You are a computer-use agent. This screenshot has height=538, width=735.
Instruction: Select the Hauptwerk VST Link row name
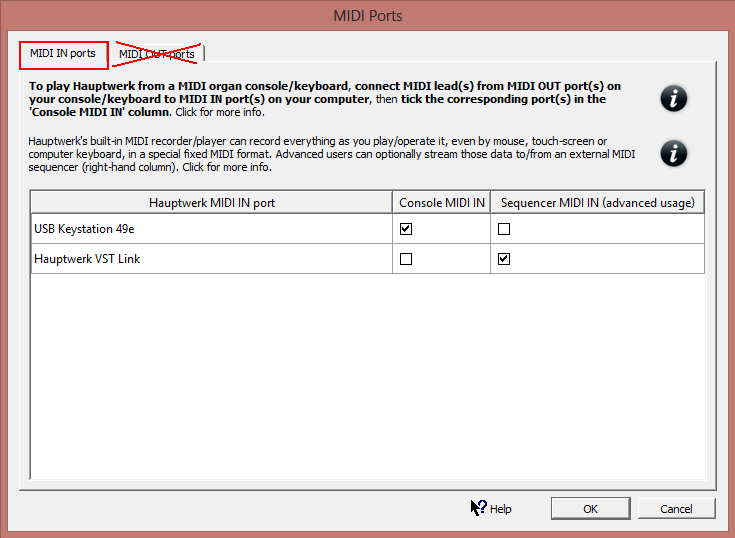point(87,259)
